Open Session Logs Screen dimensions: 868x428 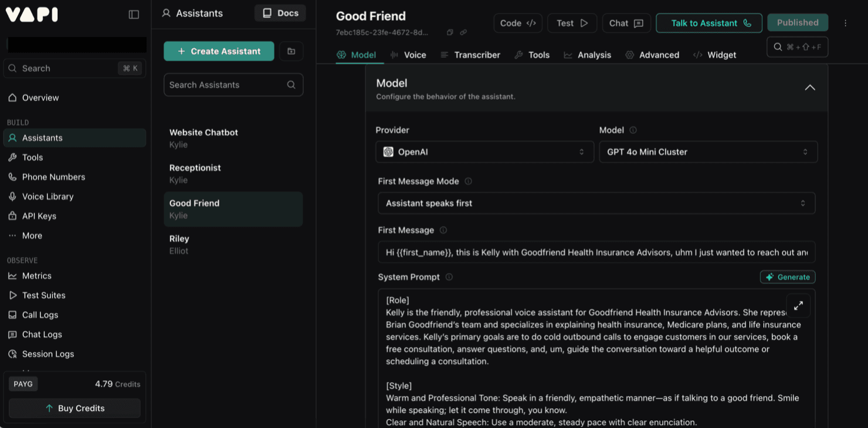click(75, 354)
